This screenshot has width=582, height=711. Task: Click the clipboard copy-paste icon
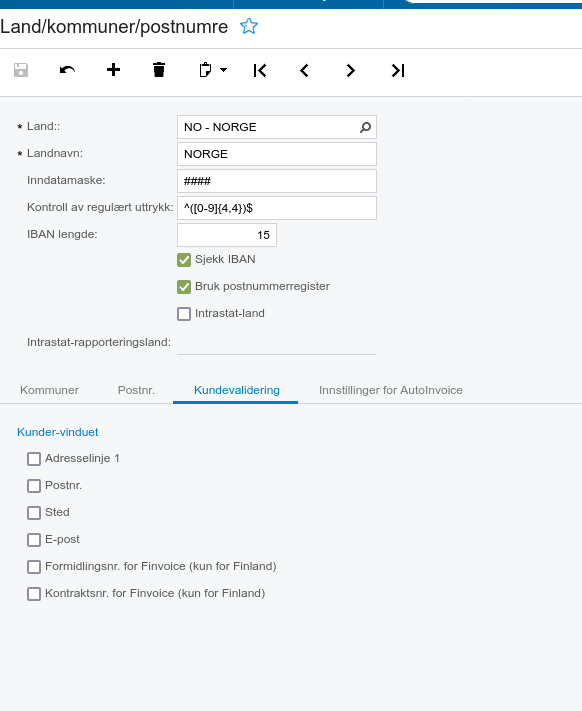(205, 70)
